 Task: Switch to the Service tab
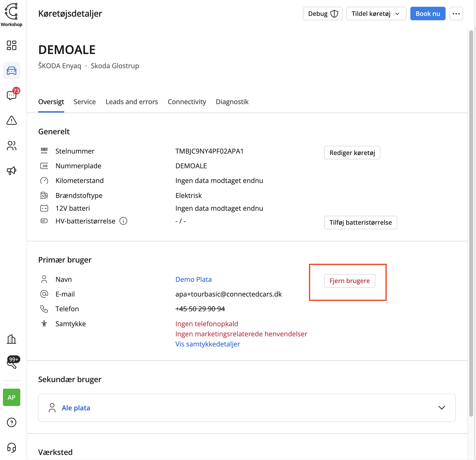click(x=84, y=102)
